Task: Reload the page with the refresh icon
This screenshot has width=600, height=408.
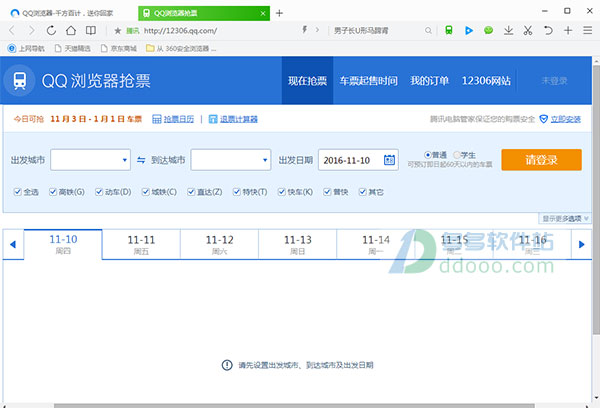Action: point(51,30)
